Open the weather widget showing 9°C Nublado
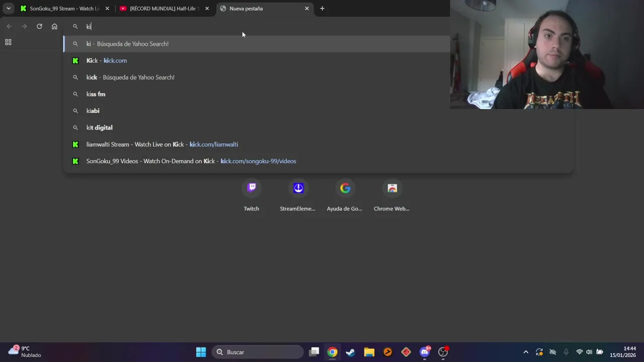Screen dimensions: 644x362 (25, 352)
